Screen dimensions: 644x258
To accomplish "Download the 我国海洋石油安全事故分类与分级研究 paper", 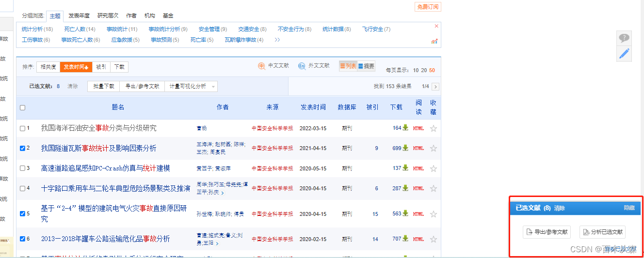I will 405,128.
